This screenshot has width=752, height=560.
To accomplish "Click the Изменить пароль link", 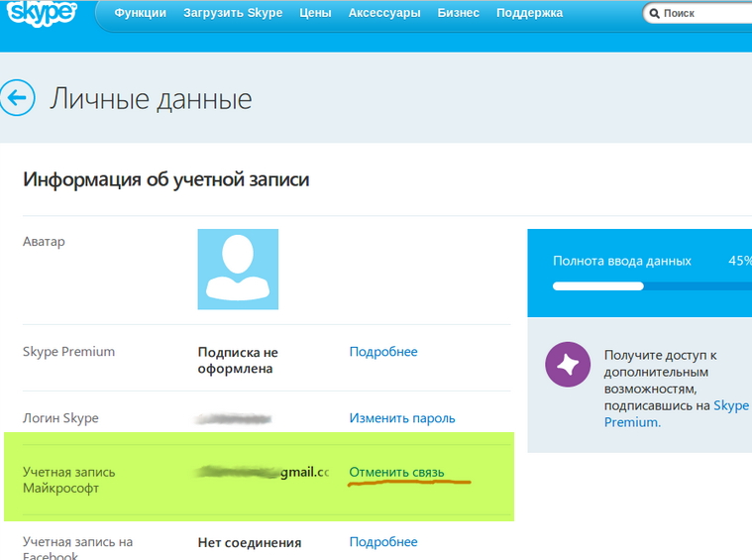I will click(x=402, y=418).
